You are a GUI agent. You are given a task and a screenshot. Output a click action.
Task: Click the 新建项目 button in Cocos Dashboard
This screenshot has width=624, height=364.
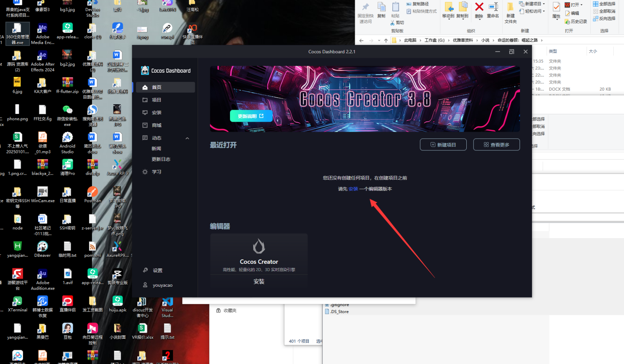(x=443, y=144)
